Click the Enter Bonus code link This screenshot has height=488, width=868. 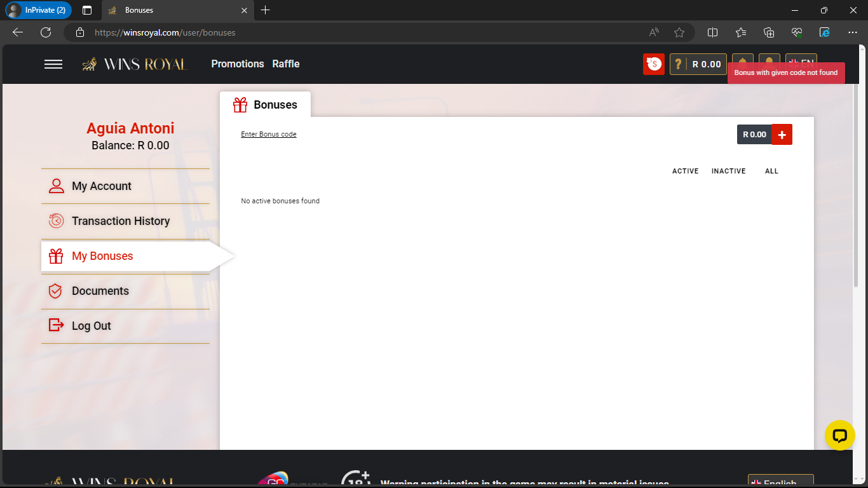pos(269,135)
